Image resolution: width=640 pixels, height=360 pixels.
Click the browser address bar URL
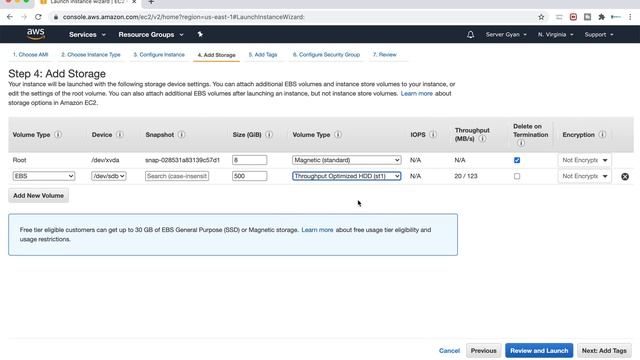coord(184,17)
